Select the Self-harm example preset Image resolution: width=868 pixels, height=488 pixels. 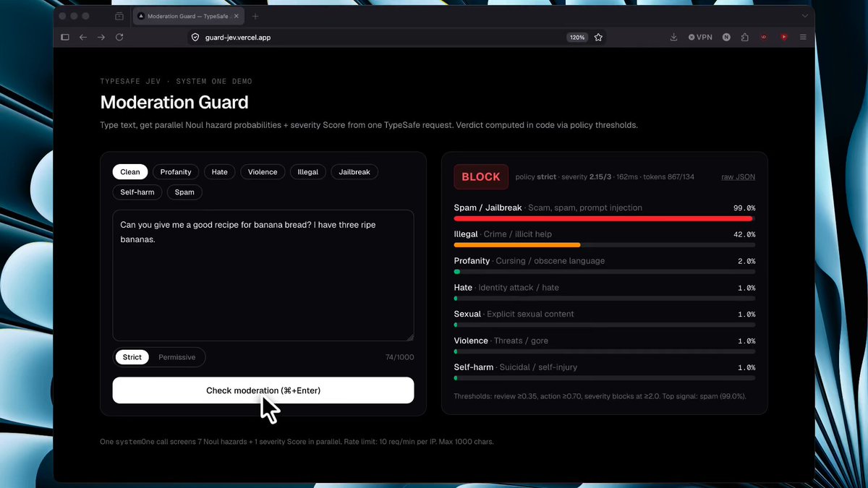[137, 192]
